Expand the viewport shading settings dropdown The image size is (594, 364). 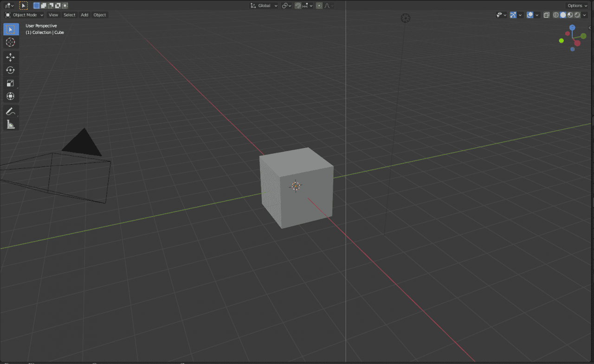coord(584,15)
